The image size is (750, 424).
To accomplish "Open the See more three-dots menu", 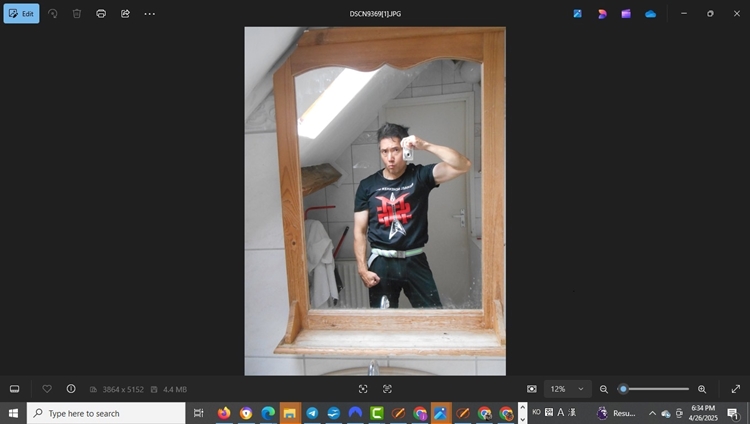I will (150, 14).
